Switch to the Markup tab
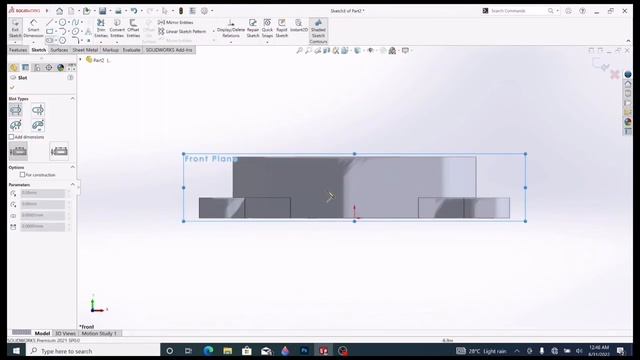The width and height of the screenshot is (640, 360). tap(110, 50)
